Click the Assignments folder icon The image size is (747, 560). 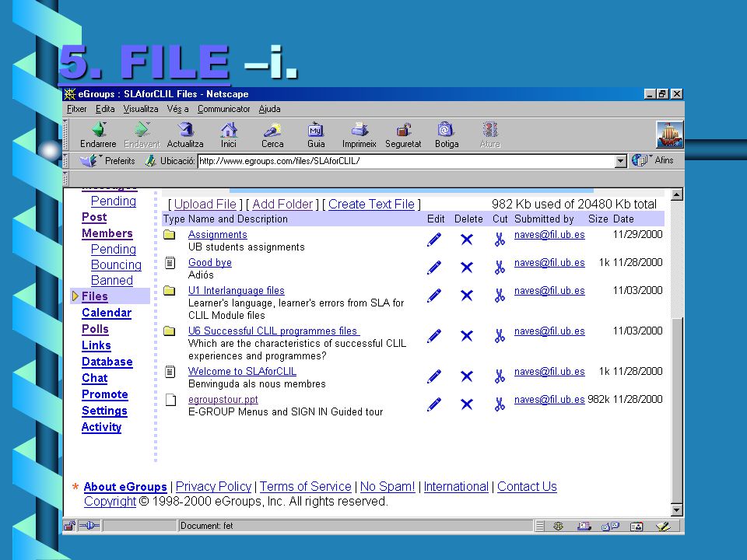[170, 234]
